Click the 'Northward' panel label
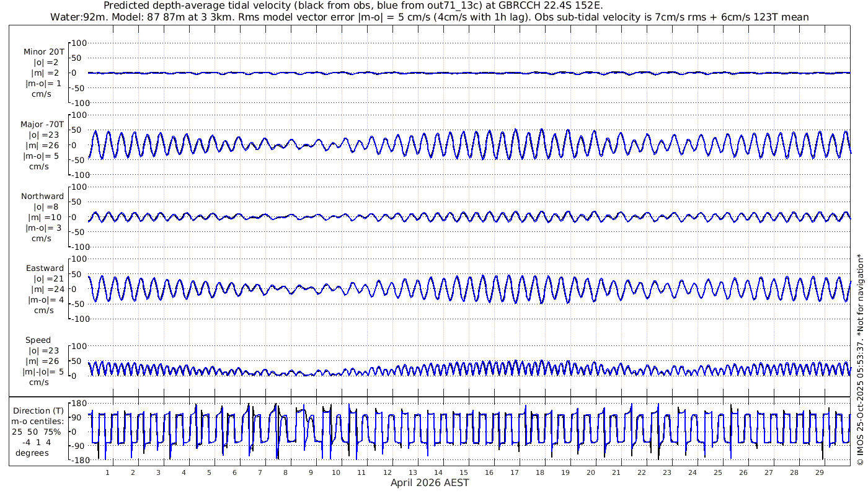 coord(42,197)
